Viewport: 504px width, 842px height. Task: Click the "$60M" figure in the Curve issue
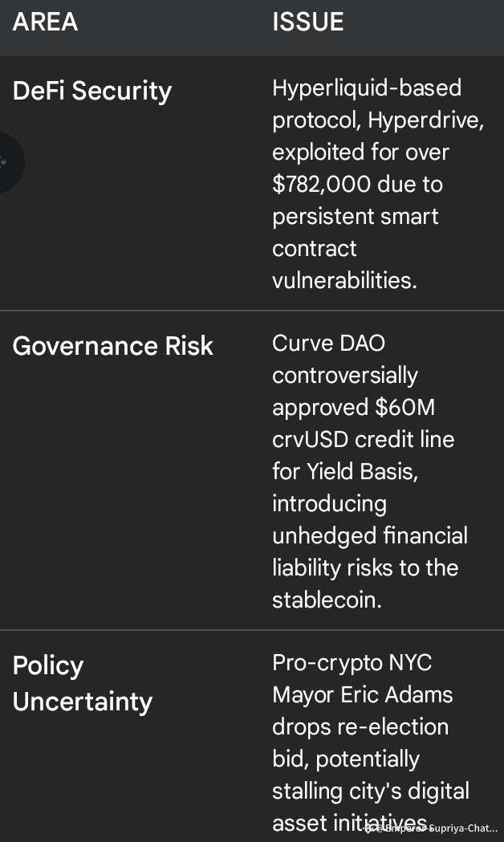point(404,407)
